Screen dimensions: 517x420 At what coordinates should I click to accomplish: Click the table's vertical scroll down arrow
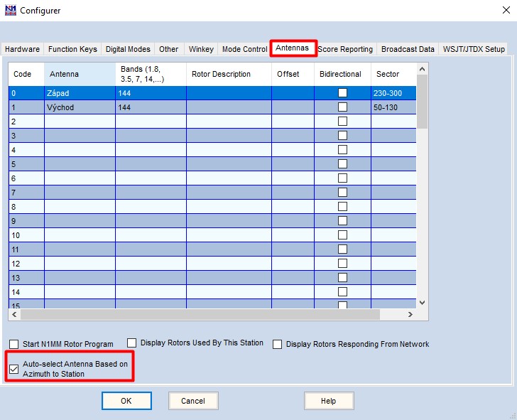coord(422,302)
